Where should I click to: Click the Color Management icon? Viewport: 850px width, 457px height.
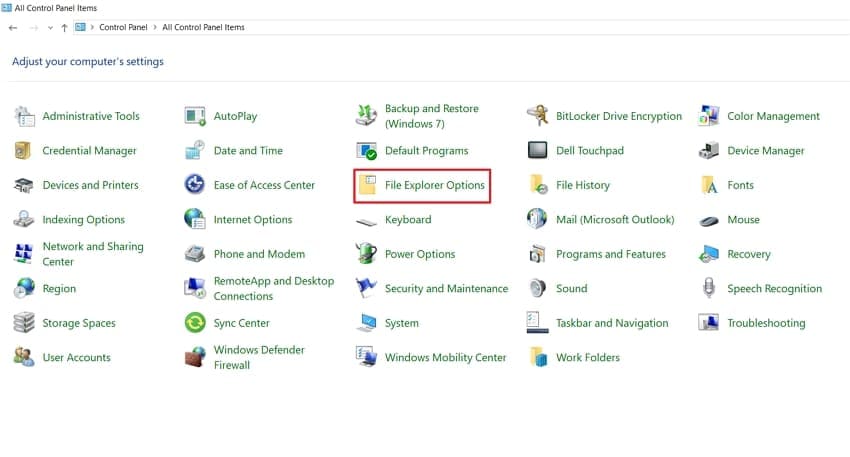(x=709, y=116)
